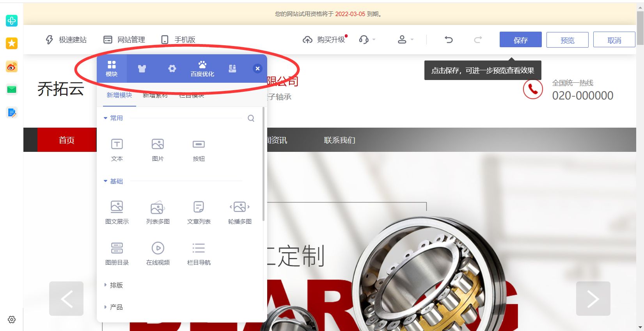
Task: Switch to 手机版 mobile version
Action: point(178,39)
